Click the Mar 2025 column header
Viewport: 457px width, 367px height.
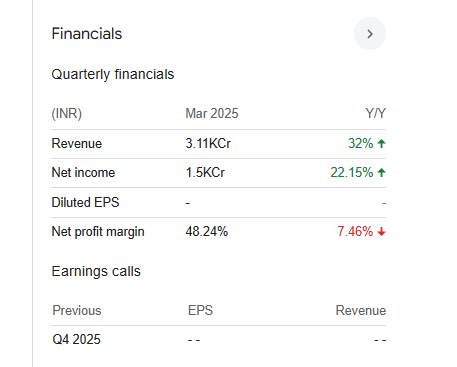pyautogui.click(x=212, y=113)
